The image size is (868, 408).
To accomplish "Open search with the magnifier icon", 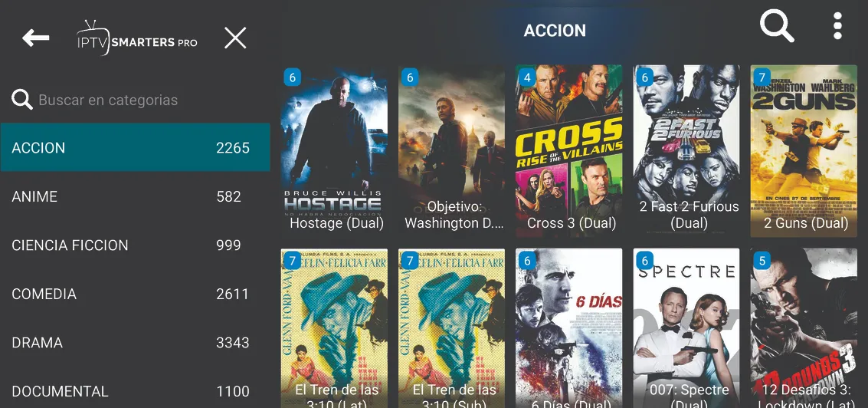I will coord(777,25).
